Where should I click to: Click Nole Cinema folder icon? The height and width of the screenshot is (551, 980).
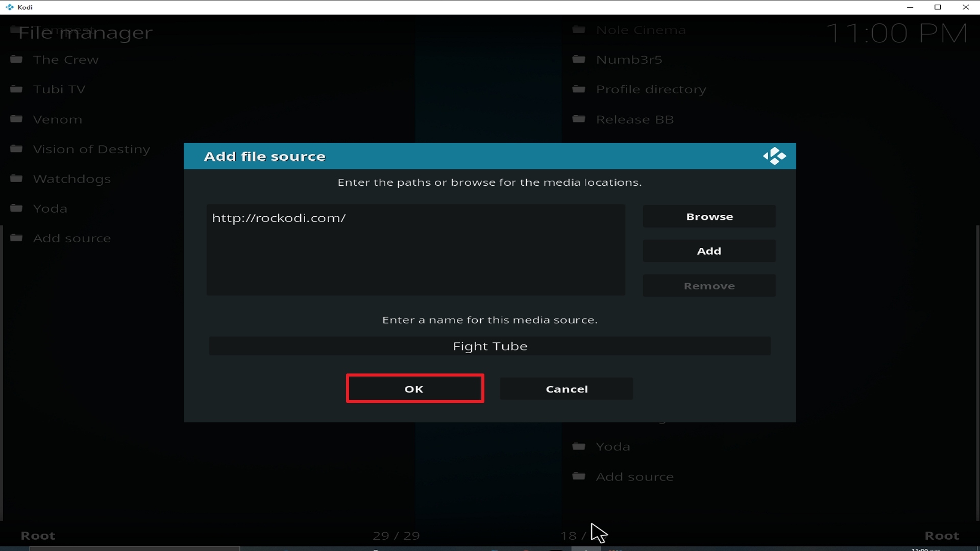(x=579, y=30)
